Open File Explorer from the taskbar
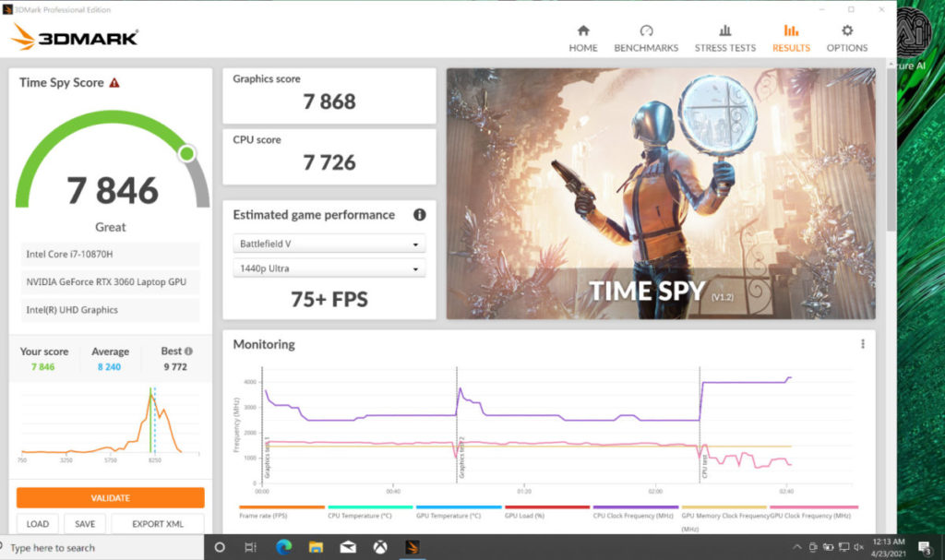This screenshot has height=560, width=945. 316,547
